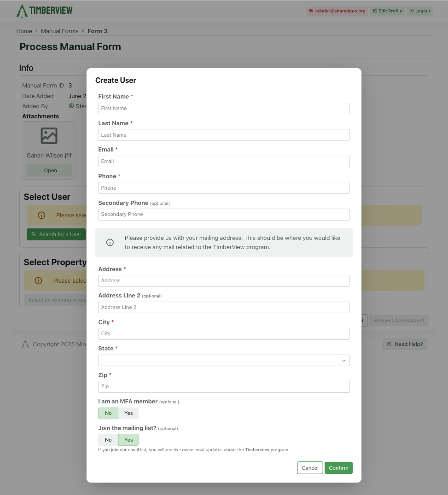Click the Address input field

coord(224,281)
